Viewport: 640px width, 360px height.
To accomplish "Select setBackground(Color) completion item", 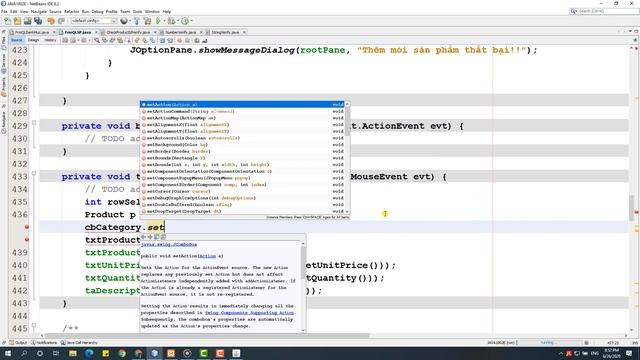I will pyautogui.click(x=243, y=144).
